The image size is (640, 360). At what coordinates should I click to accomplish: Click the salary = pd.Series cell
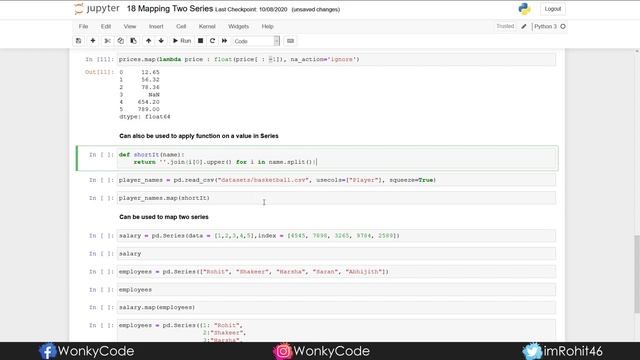pos(336,236)
